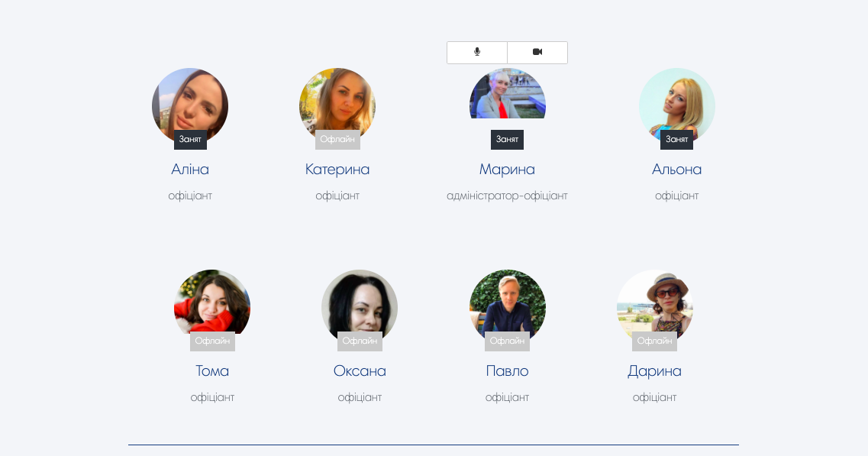Open the Дарина name link
868x456 pixels.
654,370
